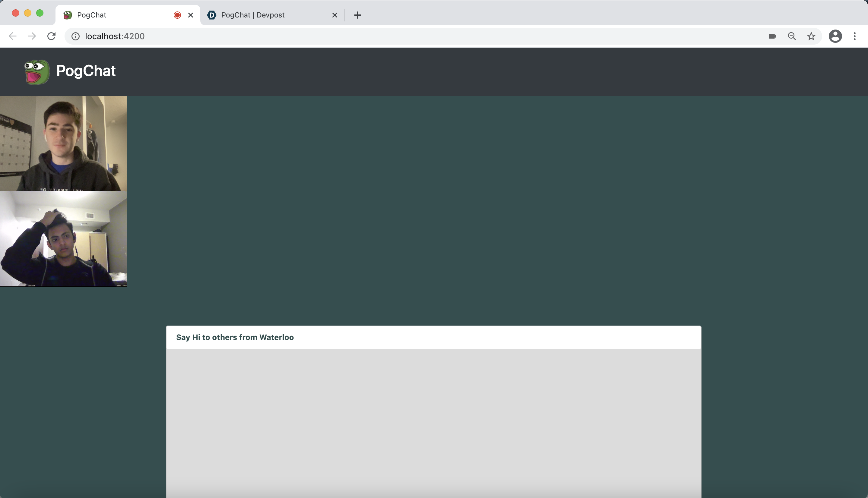Click the camera icon in address bar
This screenshot has width=868, height=498.
pos(772,36)
